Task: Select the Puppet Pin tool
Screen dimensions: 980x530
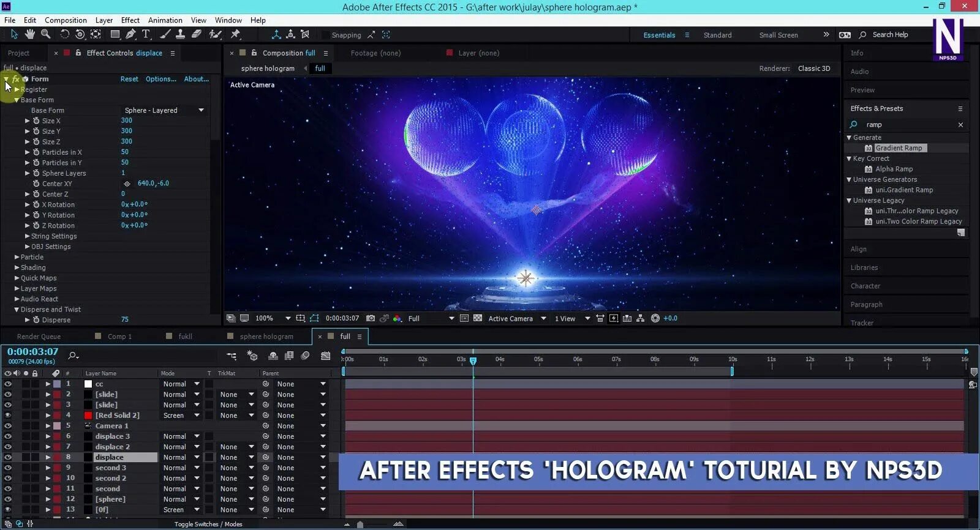Action: point(235,34)
